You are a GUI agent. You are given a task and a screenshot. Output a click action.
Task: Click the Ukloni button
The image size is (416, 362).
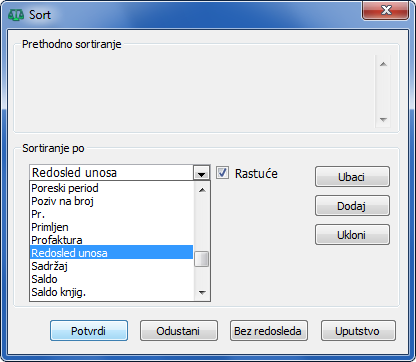(352, 235)
